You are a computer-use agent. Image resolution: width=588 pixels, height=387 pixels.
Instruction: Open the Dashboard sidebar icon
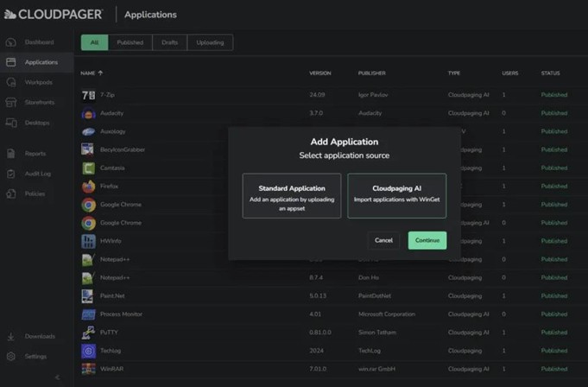click(10, 42)
